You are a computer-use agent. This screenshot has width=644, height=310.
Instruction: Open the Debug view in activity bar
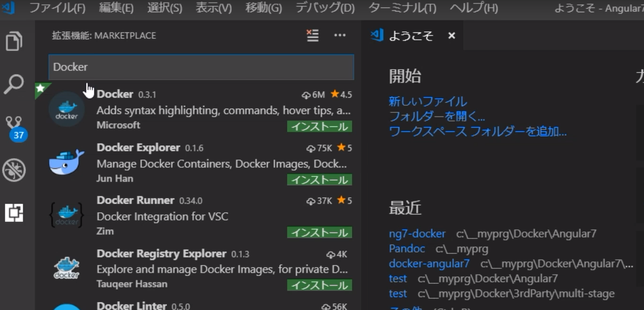coord(14,170)
